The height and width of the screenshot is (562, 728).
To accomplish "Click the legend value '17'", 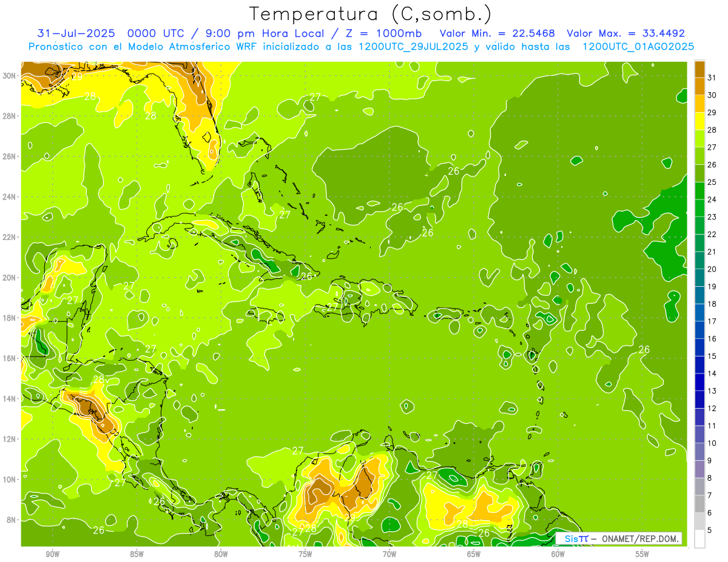I will [712, 321].
